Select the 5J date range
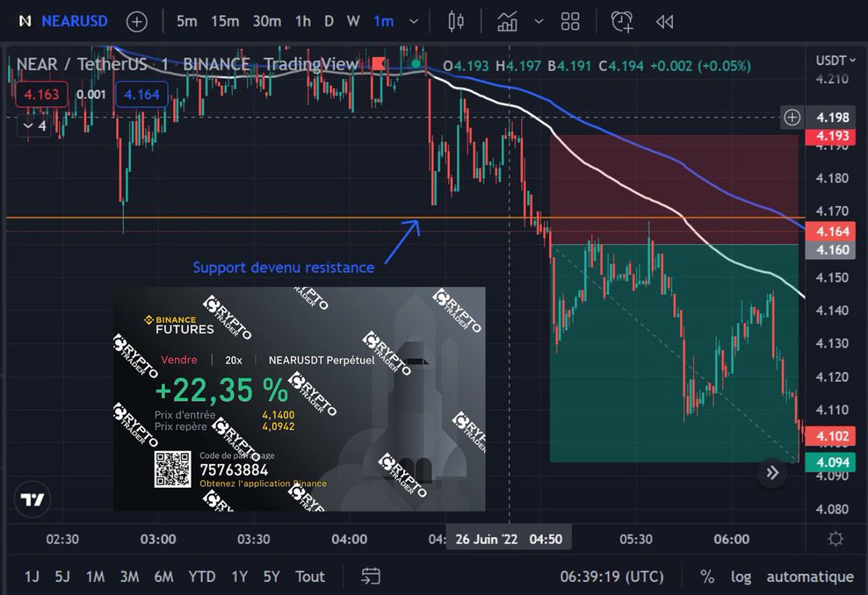868x595 pixels. click(x=62, y=577)
